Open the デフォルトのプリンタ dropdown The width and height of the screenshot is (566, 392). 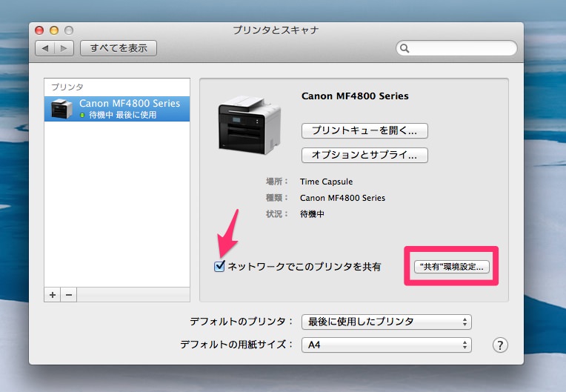click(387, 322)
